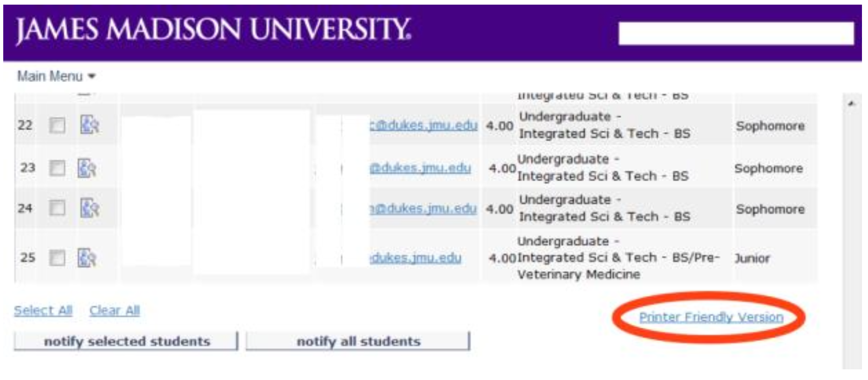Image resolution: width=868 pixels, height=380 pixels.
Task: Click the Clear All link
Action: pyautogui.click(x=115, y=310)
